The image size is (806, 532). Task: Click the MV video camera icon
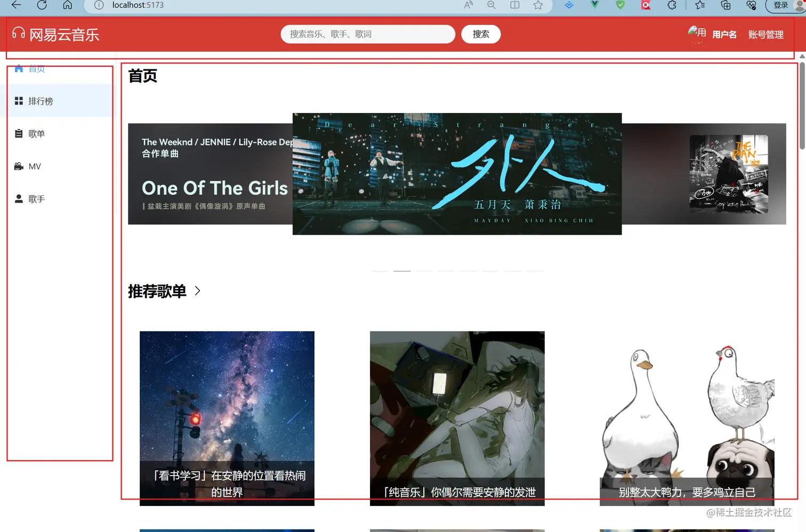19,166
